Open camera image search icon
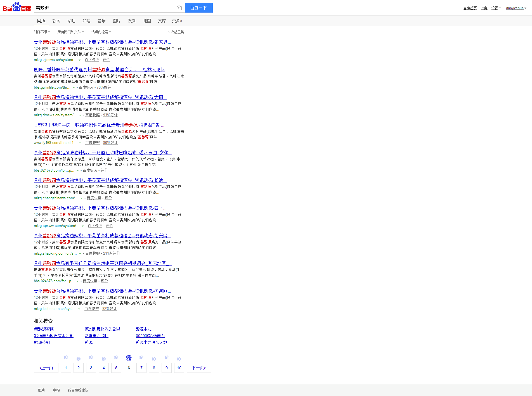Screen dimensions: 532x396 (x=179, y=8)
